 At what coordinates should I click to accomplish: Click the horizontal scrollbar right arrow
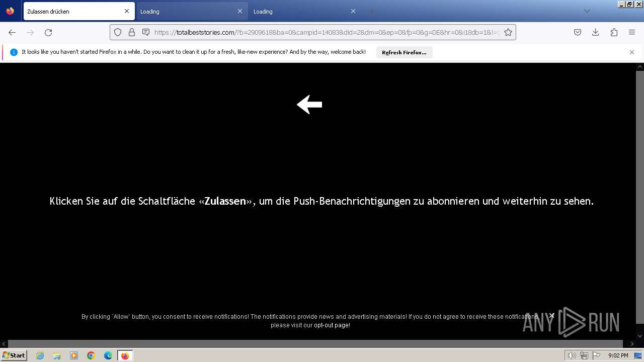632,344
